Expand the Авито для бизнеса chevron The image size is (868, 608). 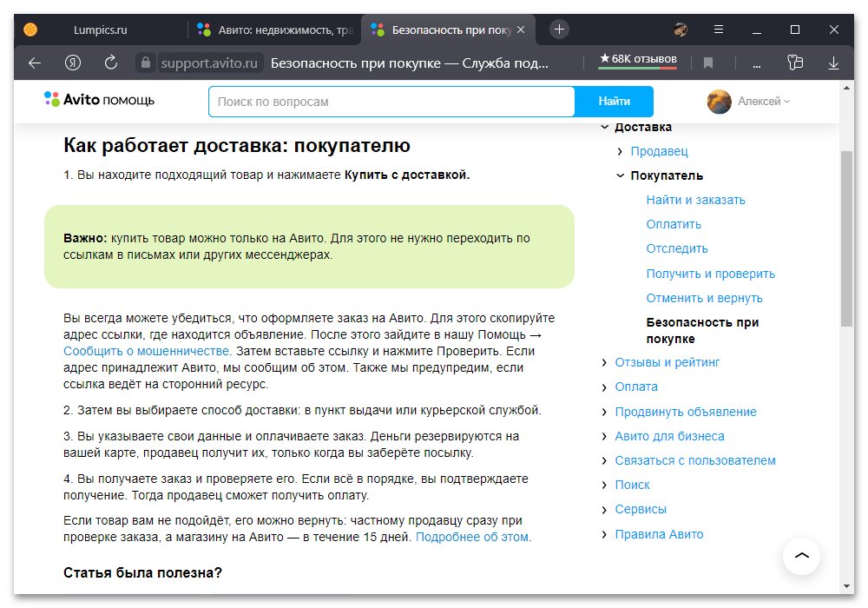pos(604,436)
